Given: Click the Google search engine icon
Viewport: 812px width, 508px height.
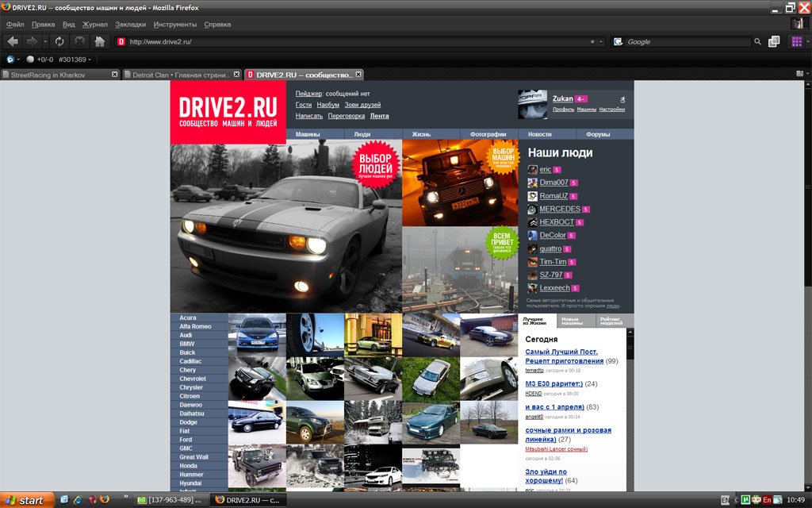Looking at the screenshot, I should tap(618, 41).
